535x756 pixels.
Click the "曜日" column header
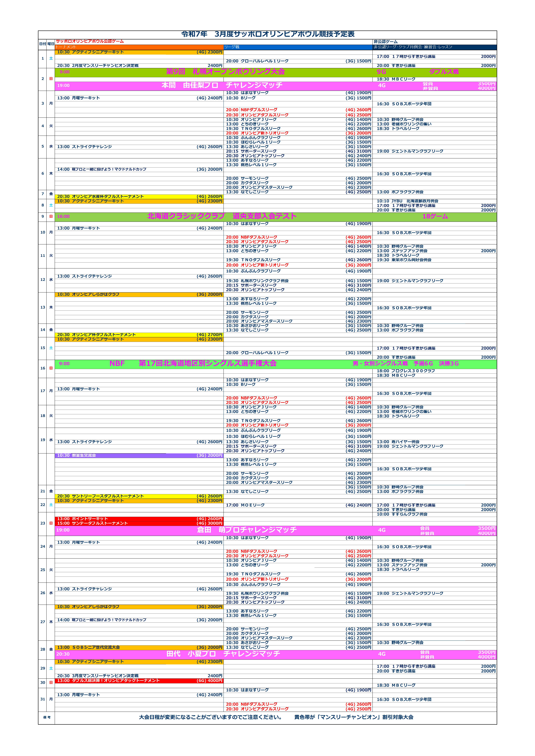pyautogui.click(x=51, y=44)
